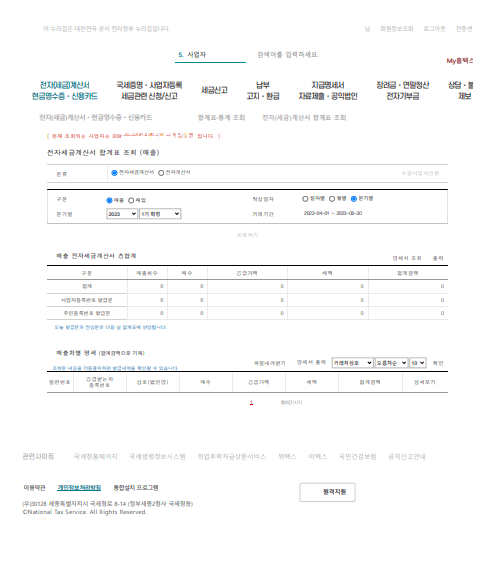This screenshot has height=567, width=495.
Task: Open the 10 rows-per-page dropdown
Action: [x=418, y=363]
